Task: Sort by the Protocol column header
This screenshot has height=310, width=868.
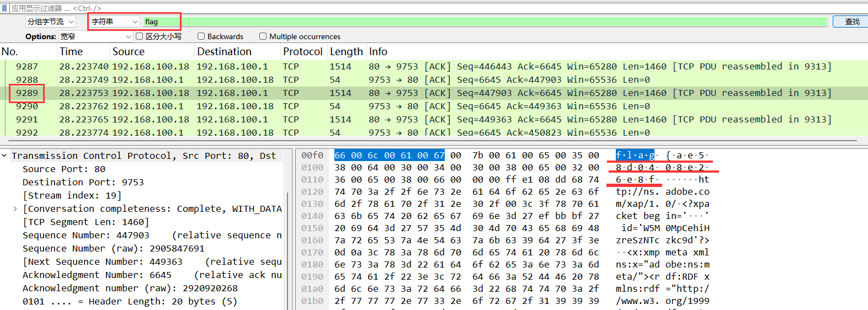Action: pos(304,51)
